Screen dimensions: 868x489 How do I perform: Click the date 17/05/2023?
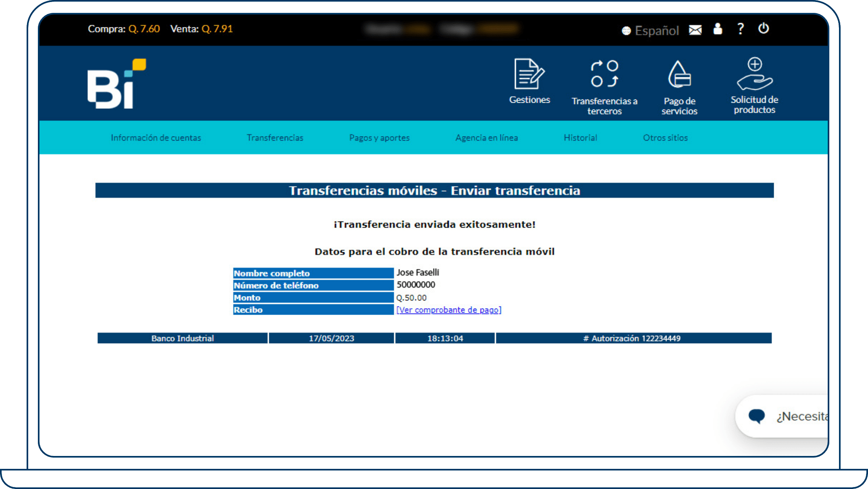click(331, 338)
